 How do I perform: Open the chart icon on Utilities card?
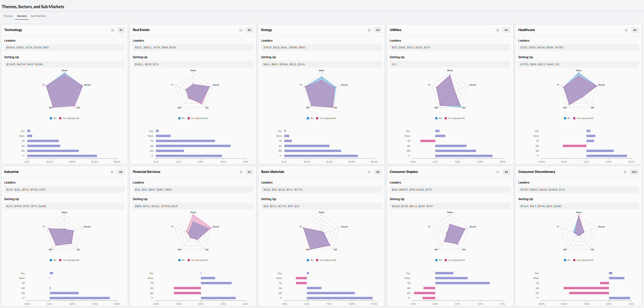click(x=498, y=30)
